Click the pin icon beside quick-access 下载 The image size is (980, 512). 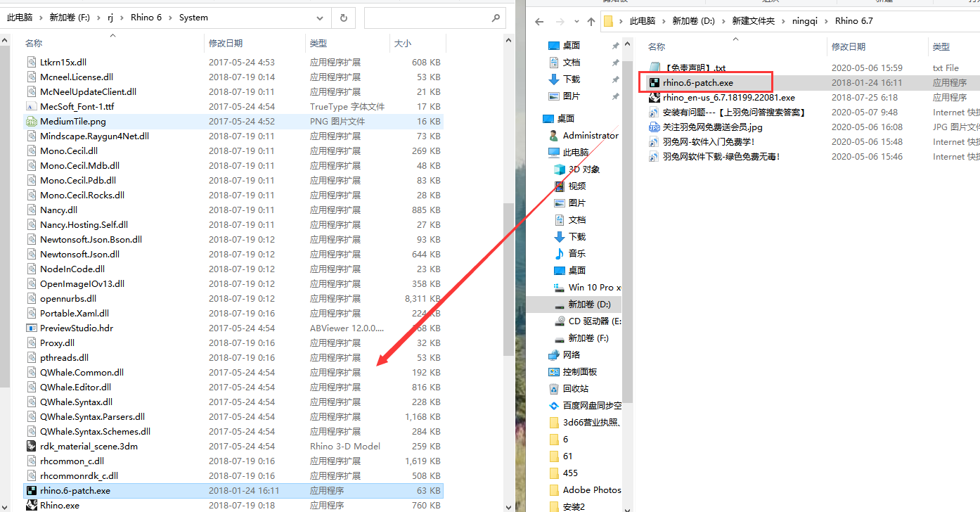(x=615, y=79)
